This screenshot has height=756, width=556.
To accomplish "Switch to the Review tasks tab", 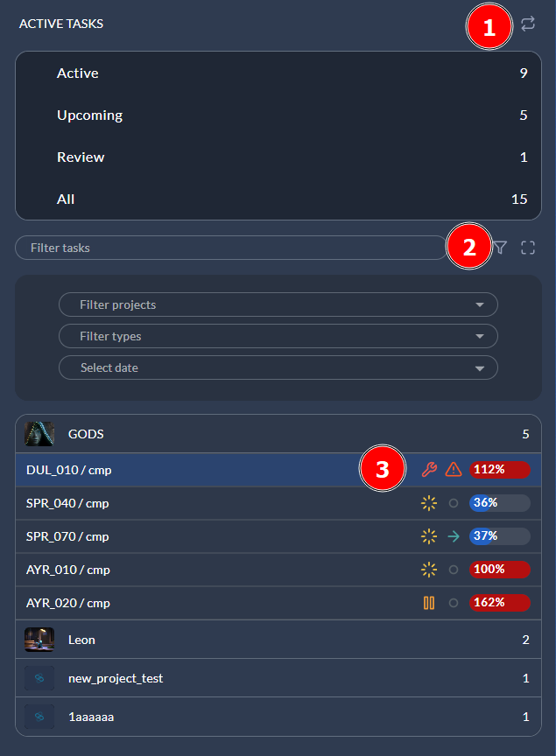I will click(81, 157).
